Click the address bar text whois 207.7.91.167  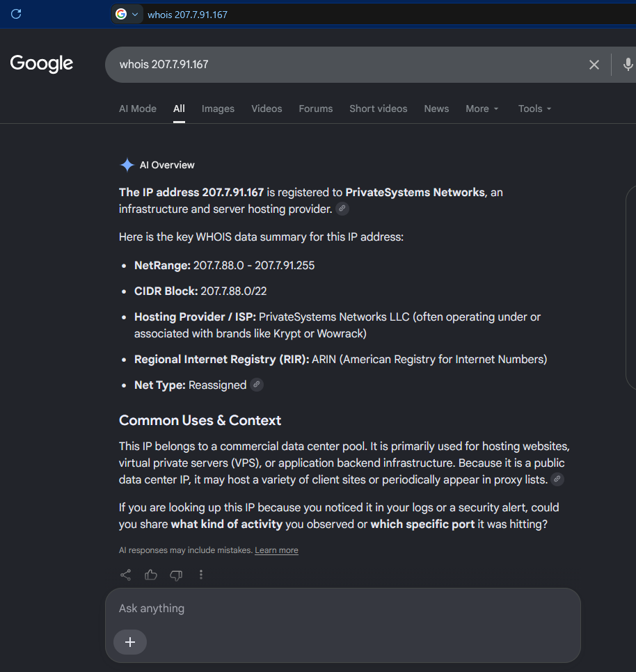point(187,15)
